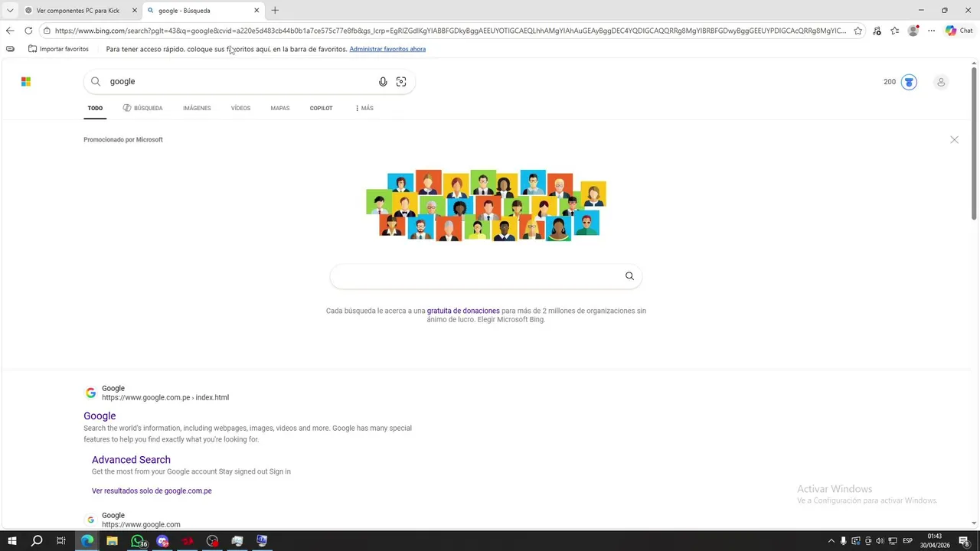Open the 'Google' result title link

point(100,416)
